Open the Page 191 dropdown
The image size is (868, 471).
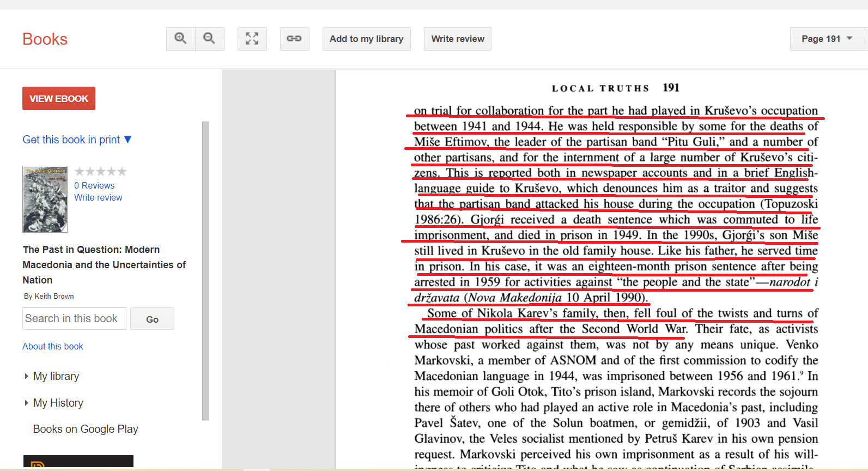pos(827,39)
